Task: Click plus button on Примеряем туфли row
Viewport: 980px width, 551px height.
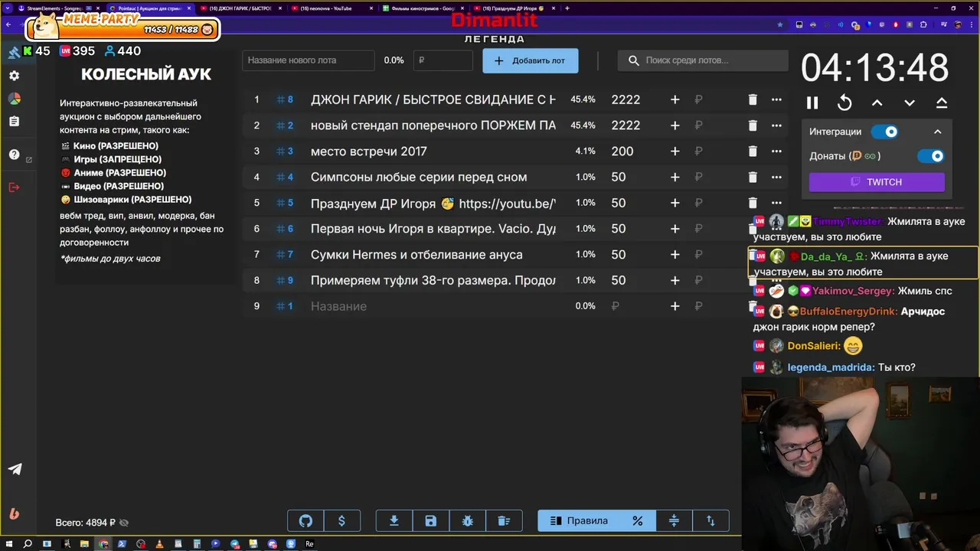Action: (x=675, y=281)
